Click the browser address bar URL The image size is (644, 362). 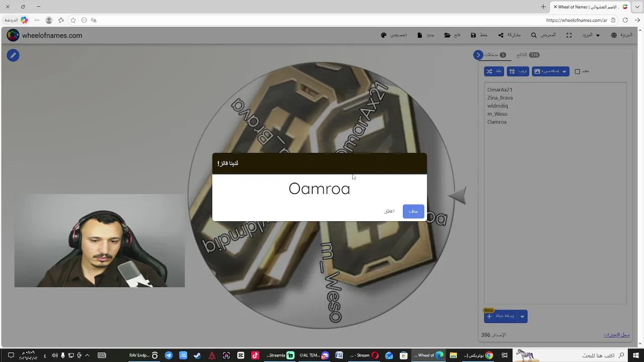tap(577, 20)
